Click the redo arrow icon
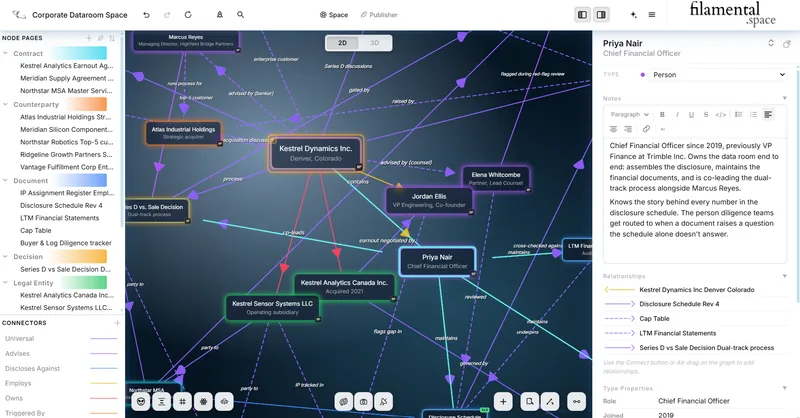The height and width of the screenshot is (418, 800). tap(167, 15)
